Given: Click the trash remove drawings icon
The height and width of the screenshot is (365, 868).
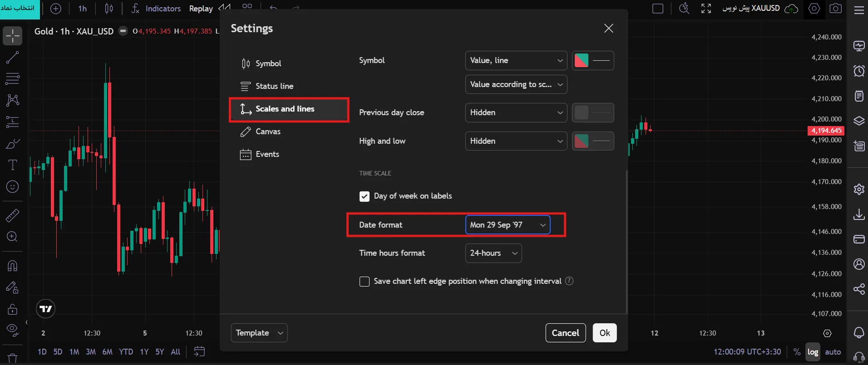Looking at the screenshot, I should [x=12, y=358].
